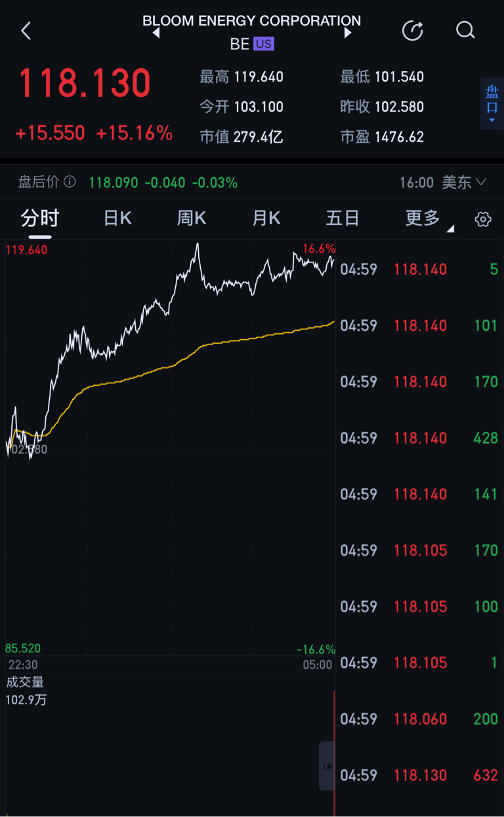Tap chart start time 22:30
This screenshot has width=504, height=817.
(x=23, y=665)
